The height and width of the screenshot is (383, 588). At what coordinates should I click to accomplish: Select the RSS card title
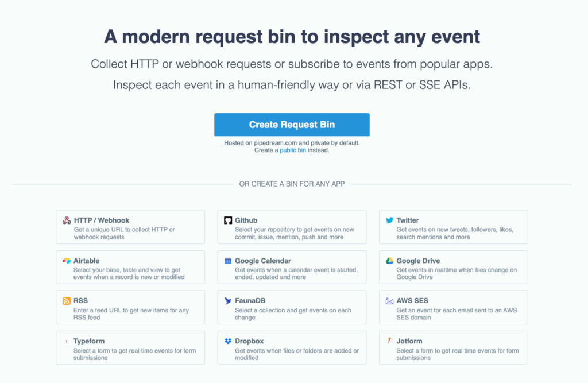80,301
